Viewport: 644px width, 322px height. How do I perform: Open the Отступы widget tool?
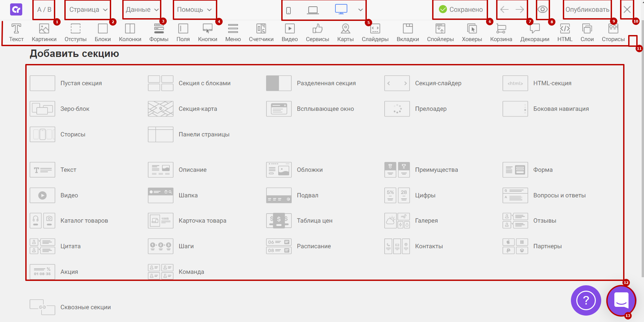pos(75,33)
